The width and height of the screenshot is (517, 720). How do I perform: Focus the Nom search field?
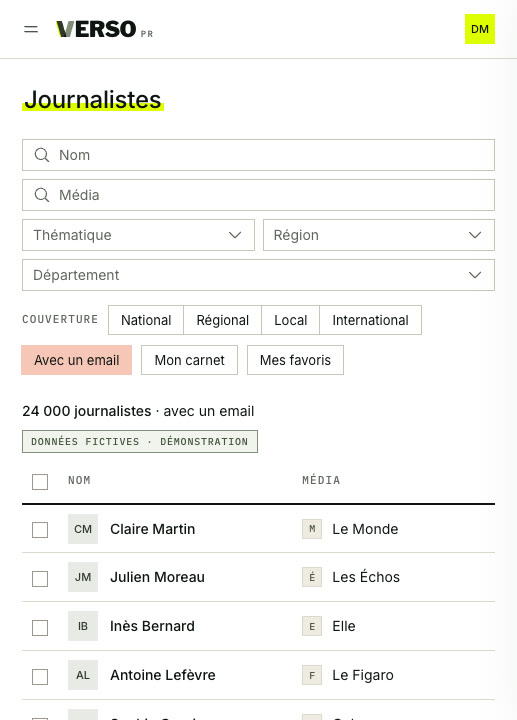[258, 155]
